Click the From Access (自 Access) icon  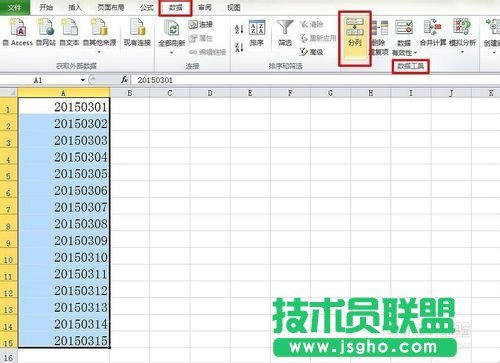[x=18, y=32]
